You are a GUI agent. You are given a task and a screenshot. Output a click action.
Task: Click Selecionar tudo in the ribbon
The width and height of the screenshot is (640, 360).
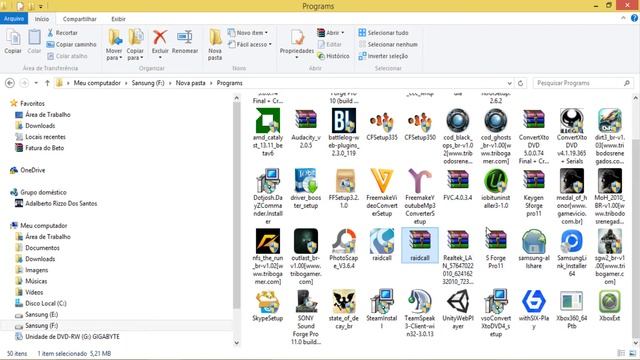(383, 33)
